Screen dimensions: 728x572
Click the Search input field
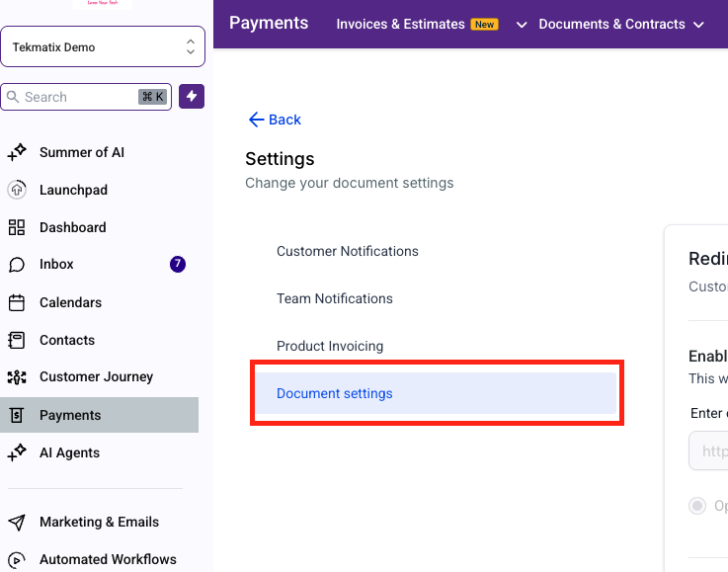[x=86, y=97]
